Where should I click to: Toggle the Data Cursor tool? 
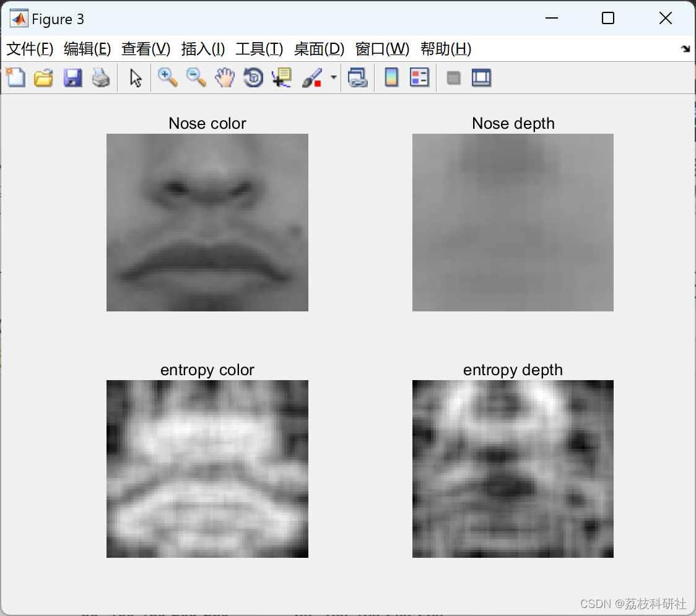click(281, 77)
